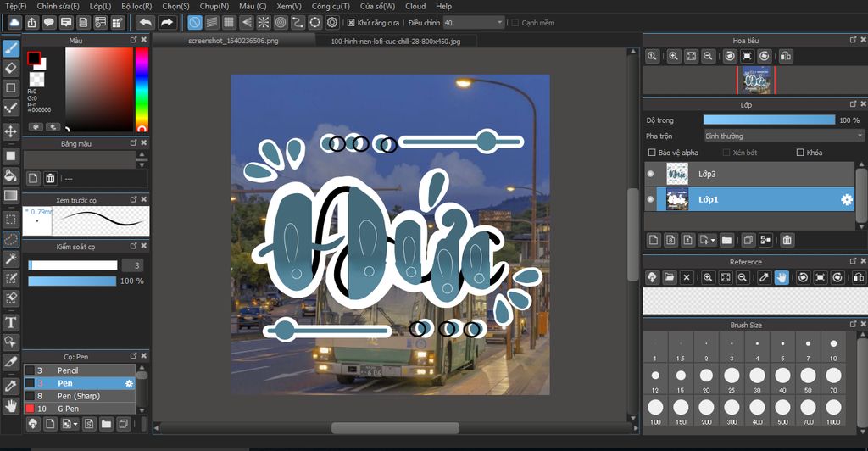868x451 pixels.
Task: Open the Cửa sổ(W) menu
Action: point(377,6)
